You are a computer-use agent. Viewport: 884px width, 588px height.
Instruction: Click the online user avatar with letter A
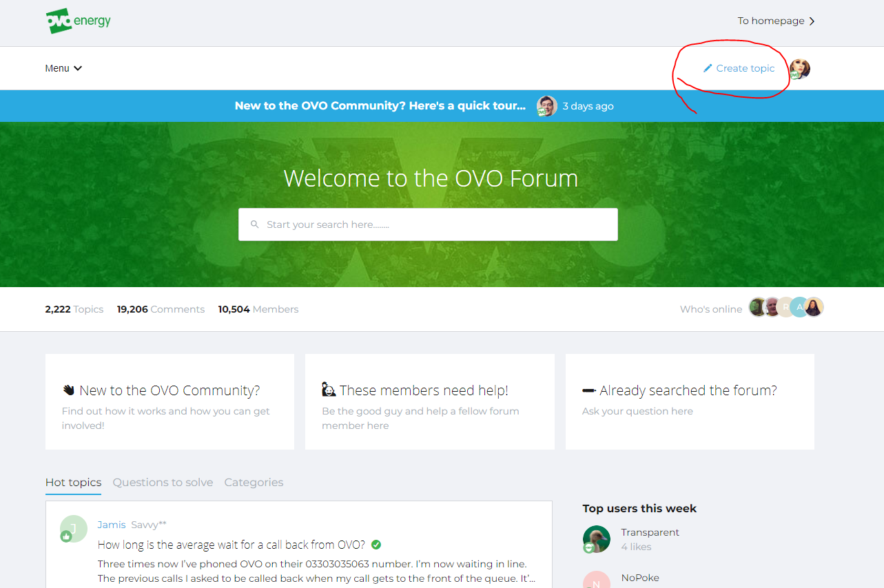[x=799, y=307]
